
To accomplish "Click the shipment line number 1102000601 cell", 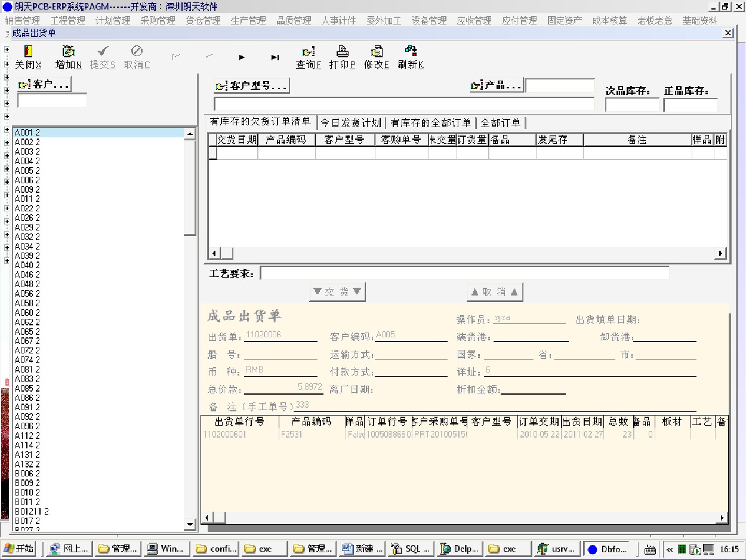I will click(x=240, y=435).
